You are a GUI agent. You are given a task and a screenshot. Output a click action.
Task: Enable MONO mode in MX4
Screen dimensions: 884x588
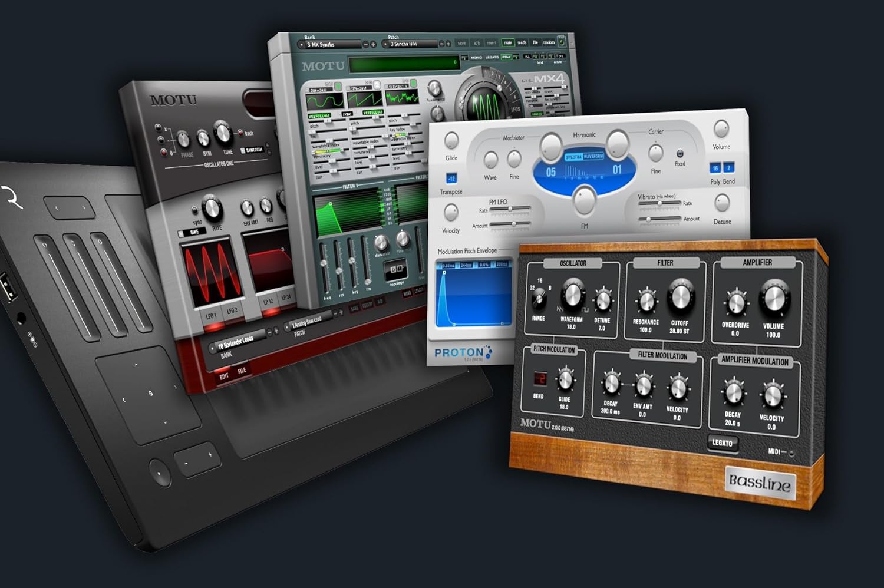pos(476,57)
